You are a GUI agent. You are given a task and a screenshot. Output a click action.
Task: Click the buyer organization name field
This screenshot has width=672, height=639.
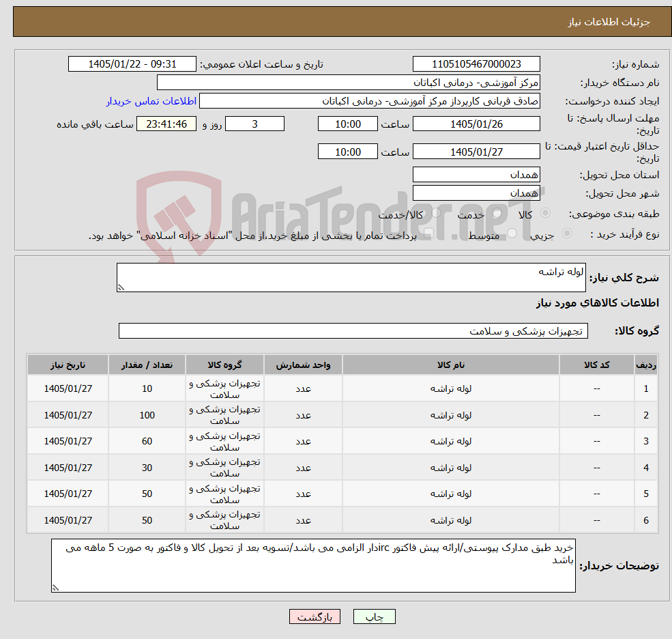pos(349,83)
